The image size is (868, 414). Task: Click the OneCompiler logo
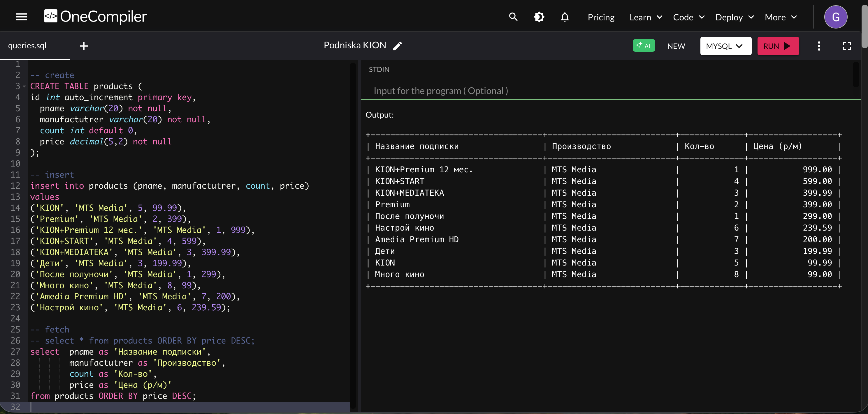tap(95, 16)
